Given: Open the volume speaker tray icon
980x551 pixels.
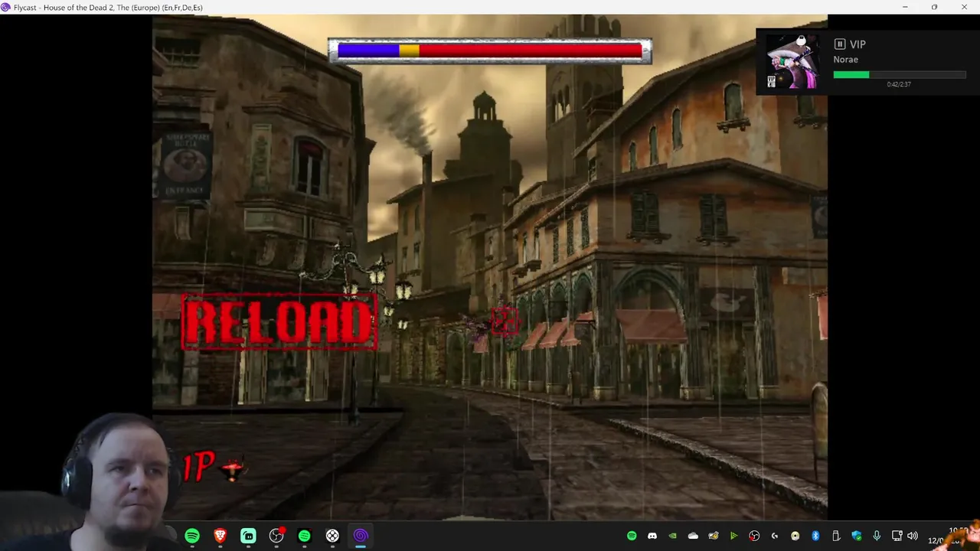Looking at the screenshot, I should [913, 536].
